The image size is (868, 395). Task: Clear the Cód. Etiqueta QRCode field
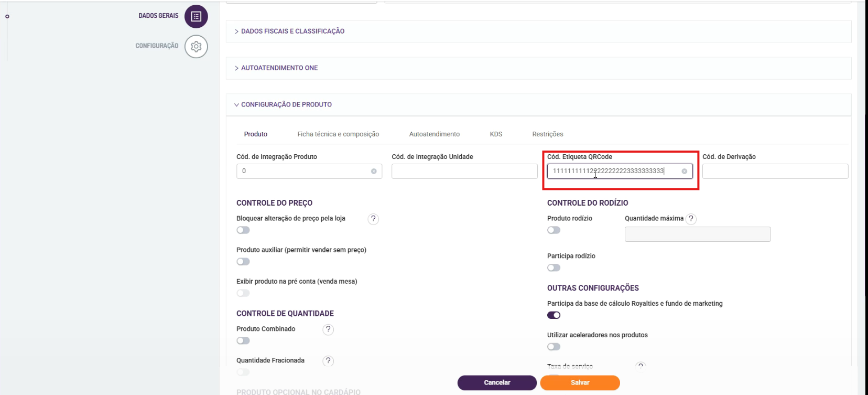pyautogui.click(x=684, y=172)
